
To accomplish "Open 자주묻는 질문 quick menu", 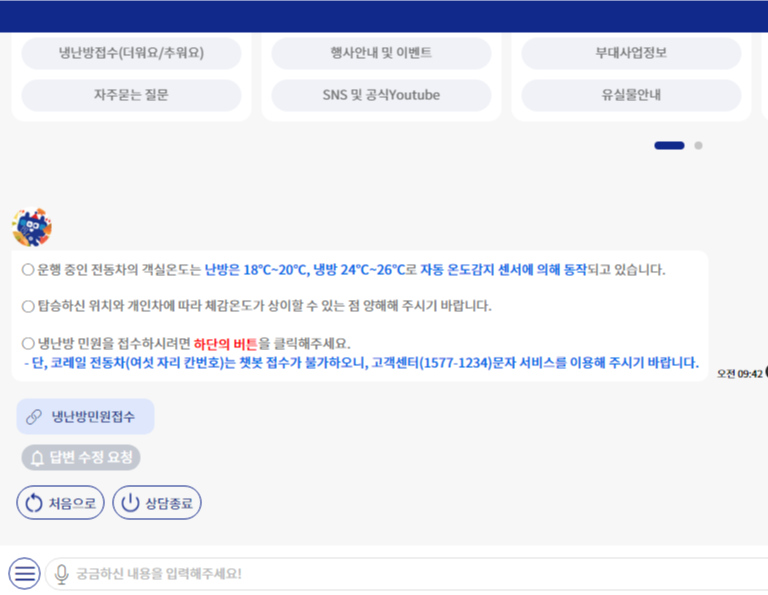I will click(x=131, y=95).
